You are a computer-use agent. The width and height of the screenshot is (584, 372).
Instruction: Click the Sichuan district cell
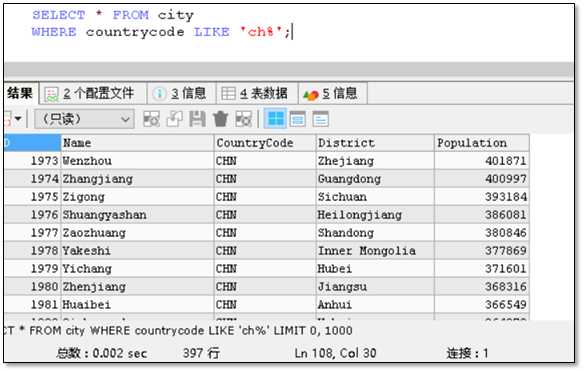(375, 197)
